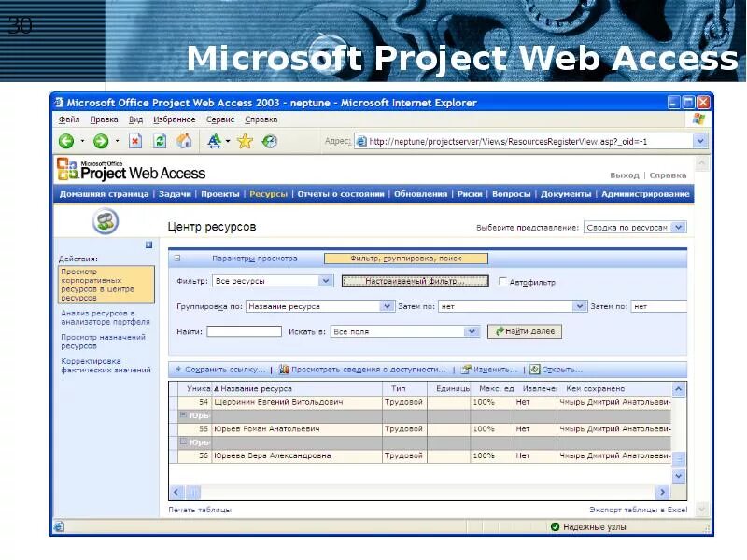Click Просмотреть сведения о доступности
747x560 pixels.
click(362, 370)
